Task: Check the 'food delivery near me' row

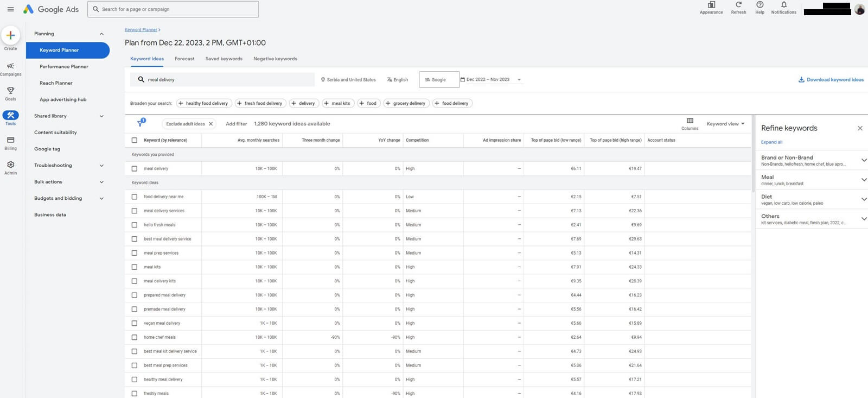Action: coord(135,197)
